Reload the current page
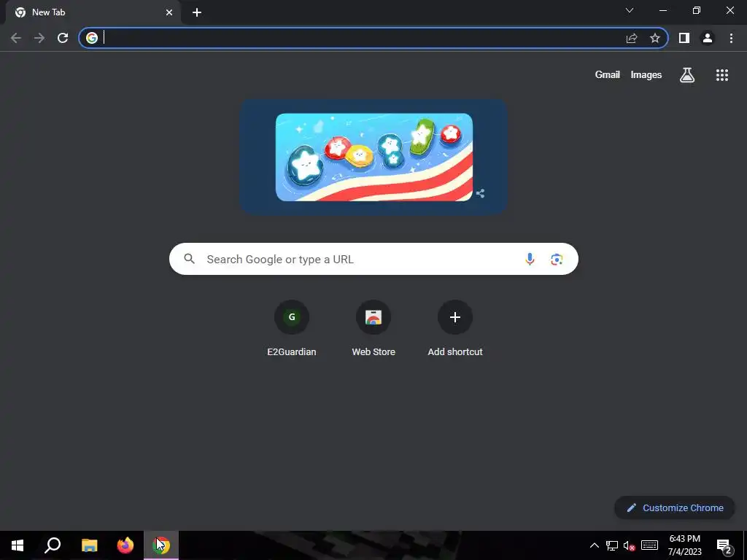This screenshot has height=560, width=747. 63,38
